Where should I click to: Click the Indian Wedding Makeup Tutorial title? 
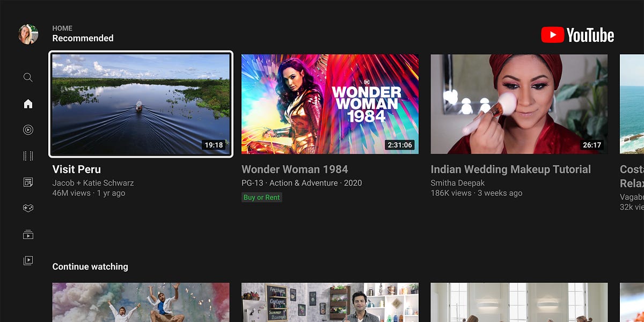pyautogui.click(x=511, y=169)
